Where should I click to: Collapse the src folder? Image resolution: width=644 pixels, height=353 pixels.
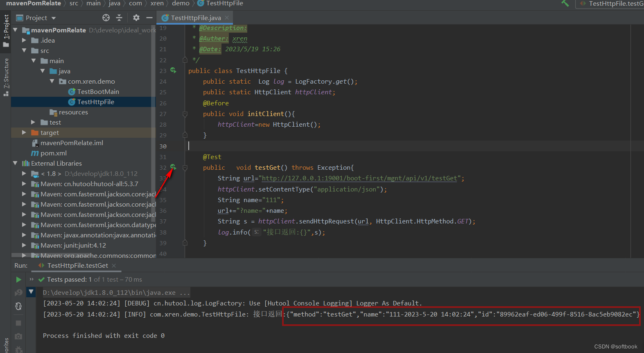click(24, 50)
